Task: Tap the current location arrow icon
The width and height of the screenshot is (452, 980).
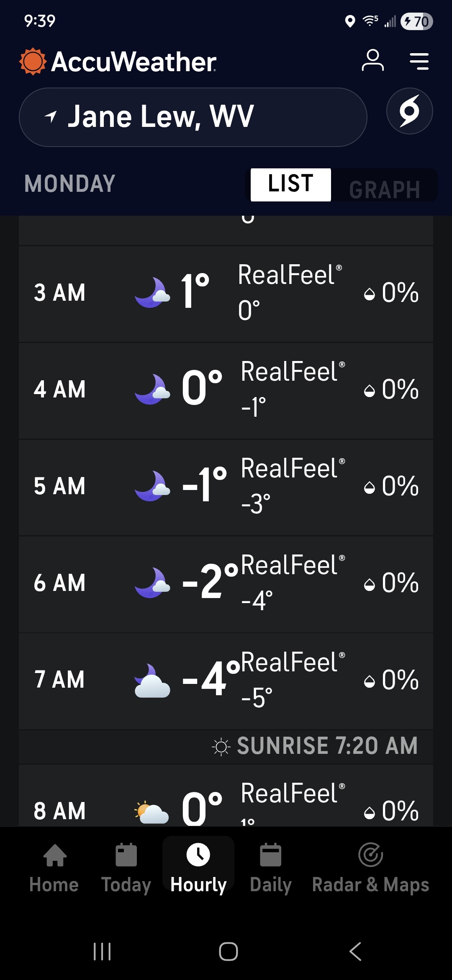Action: (x=51, y=116)
